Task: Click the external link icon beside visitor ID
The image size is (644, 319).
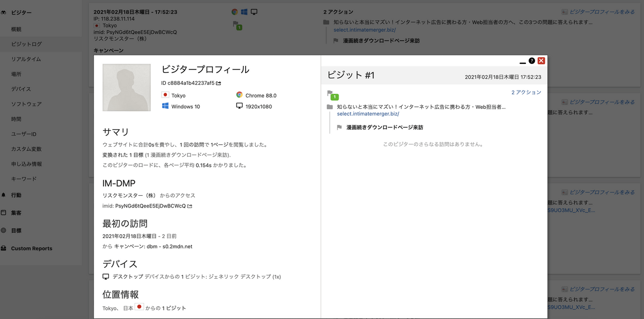Action: click(218, 83)
